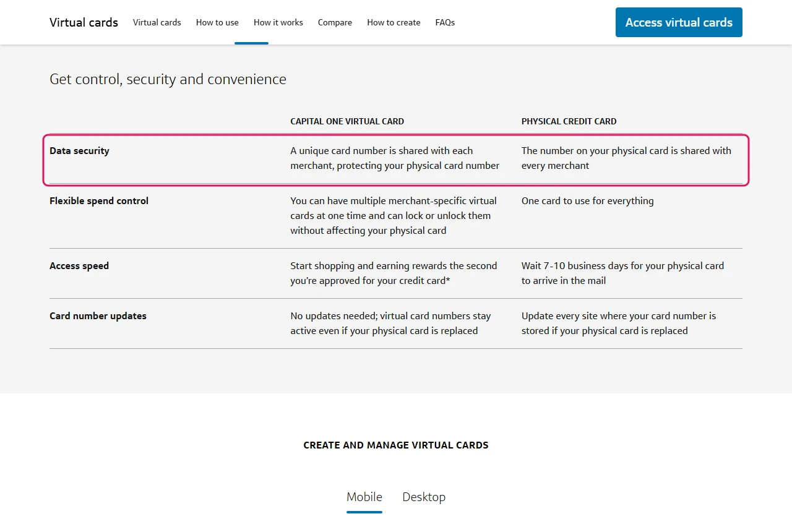792x532 pixels.
Task: Open How to create nav link
Action: click(394, 22)
